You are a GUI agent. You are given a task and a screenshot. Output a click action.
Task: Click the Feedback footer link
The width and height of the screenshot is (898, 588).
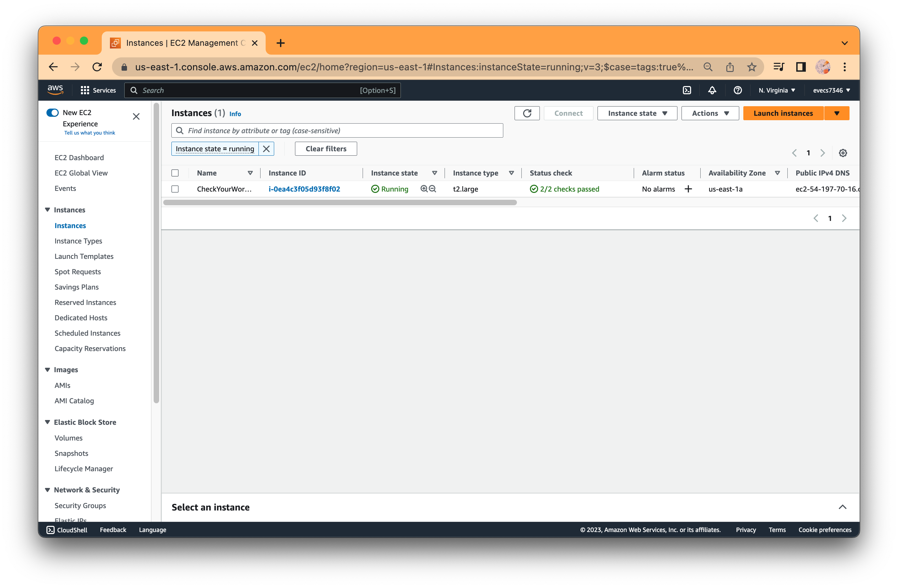click(113, 530)
